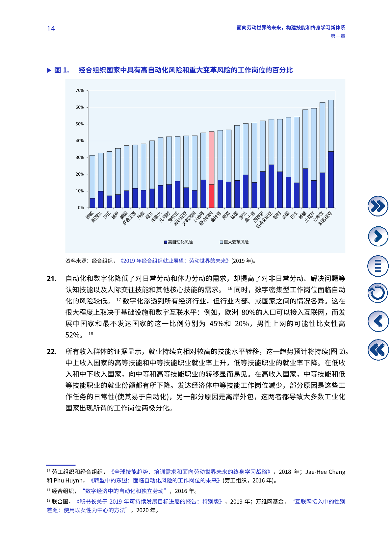Go to next page with single forward arrow

pyautogui.click(x=378, y=236)
